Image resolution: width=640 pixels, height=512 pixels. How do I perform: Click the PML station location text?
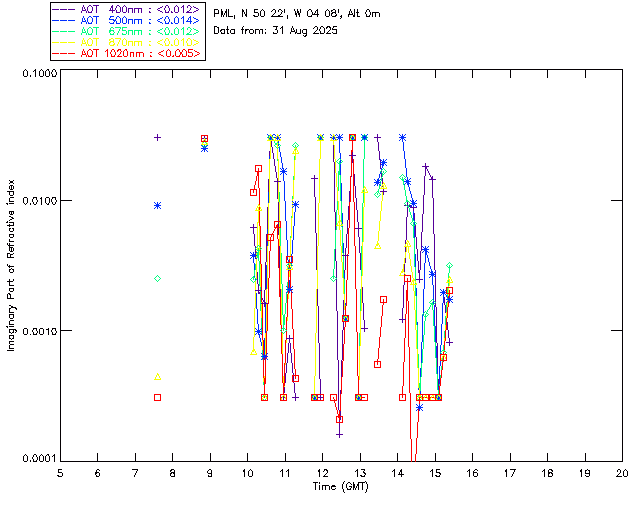(297, 13)
